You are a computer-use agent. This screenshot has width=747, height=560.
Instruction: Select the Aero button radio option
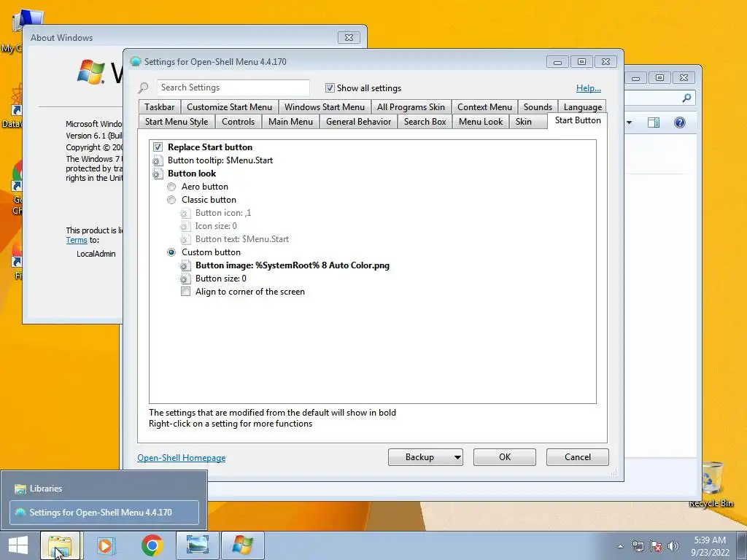[171, 187]
